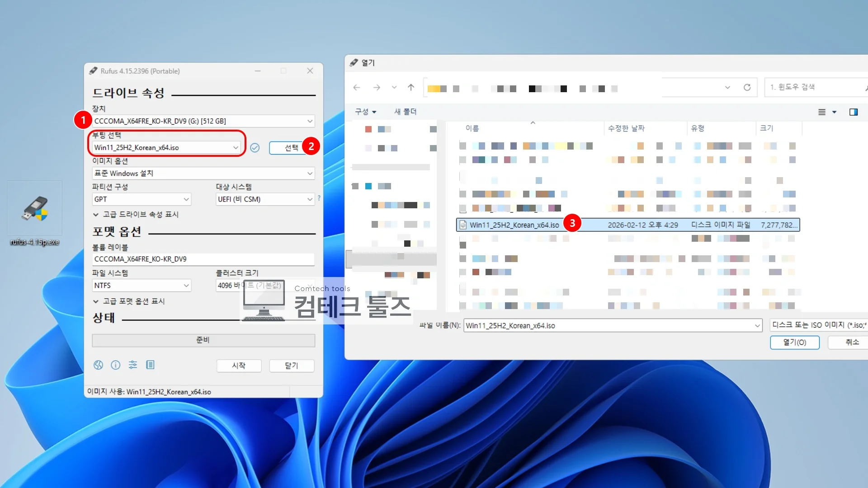Expand advanced drive properties section
868x488 pixels.
coord(136,215)
